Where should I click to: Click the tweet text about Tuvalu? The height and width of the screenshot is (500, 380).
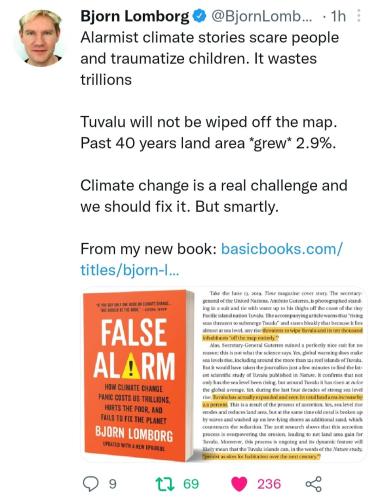pos(209,133)
